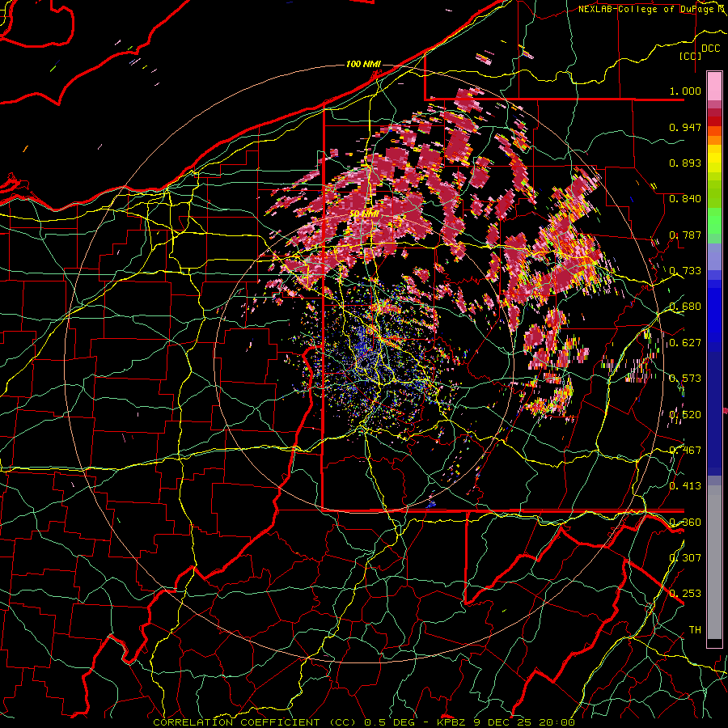Click the 0.413 legend value
The width and height of the screenshot is (728, 728).
pos(685,485)
